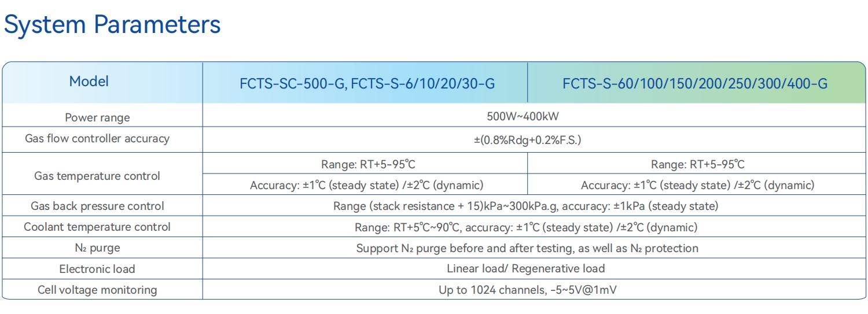Click right column Range: RT+5-95℃ cell
The width and height of the screenshot is (868, 314).
click(697, 164)
